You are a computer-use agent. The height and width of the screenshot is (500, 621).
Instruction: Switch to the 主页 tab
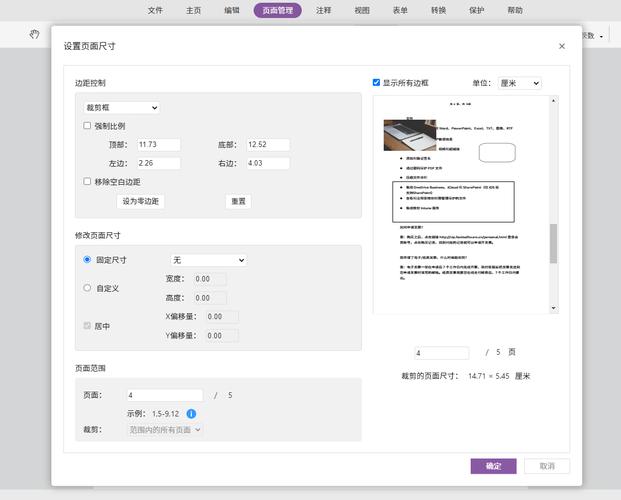tap(194, 10)
